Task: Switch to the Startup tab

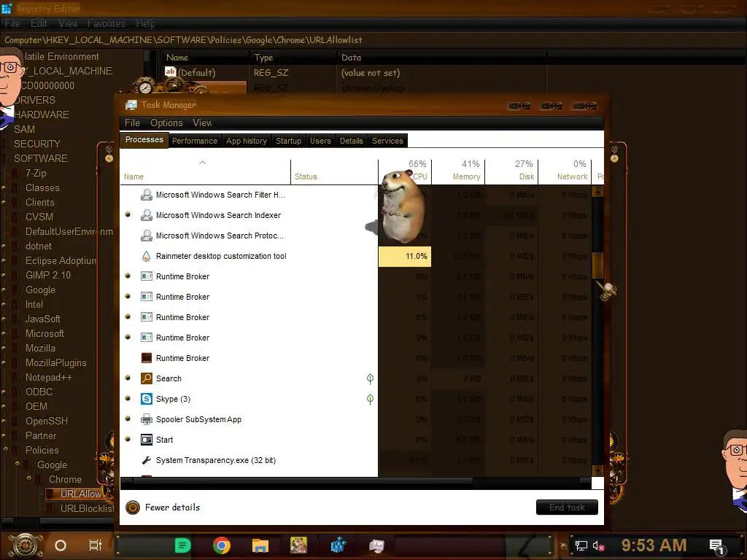Action: [x=288, y=141]
